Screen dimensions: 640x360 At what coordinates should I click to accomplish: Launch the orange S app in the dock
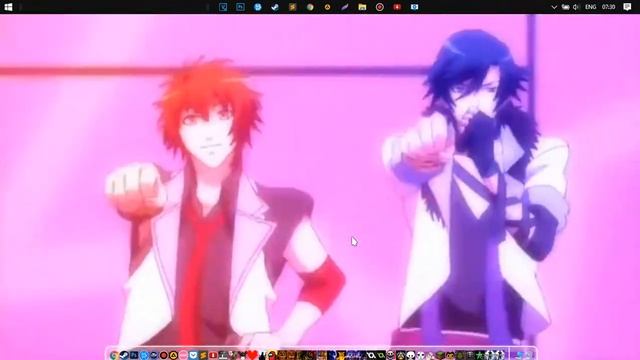pos(203,355)
